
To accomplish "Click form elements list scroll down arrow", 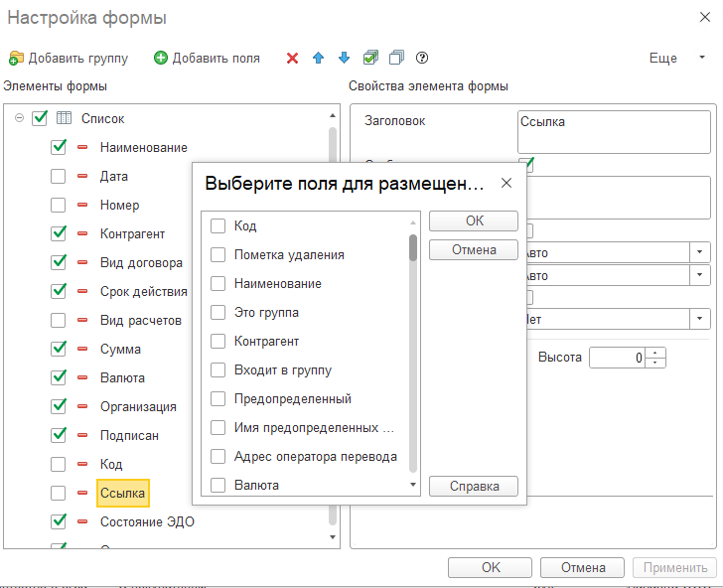I will point(333,537).
